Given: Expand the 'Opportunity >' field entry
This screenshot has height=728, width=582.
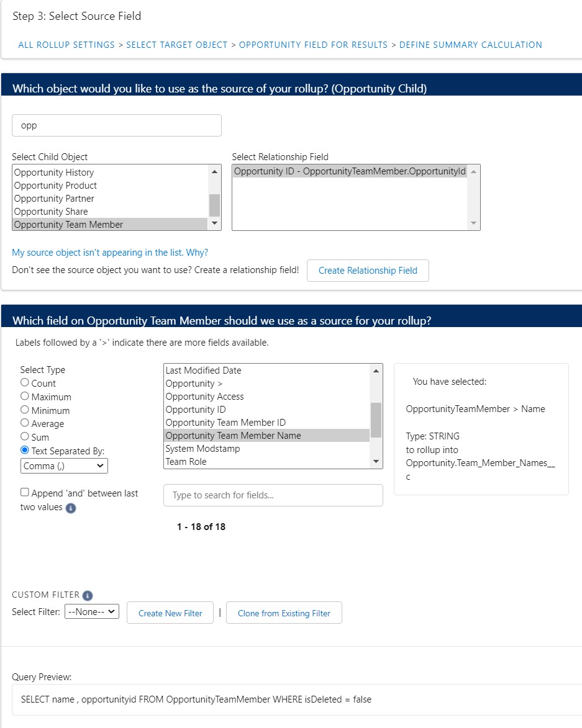Looking at the screenshot, I should click(194, 384).
